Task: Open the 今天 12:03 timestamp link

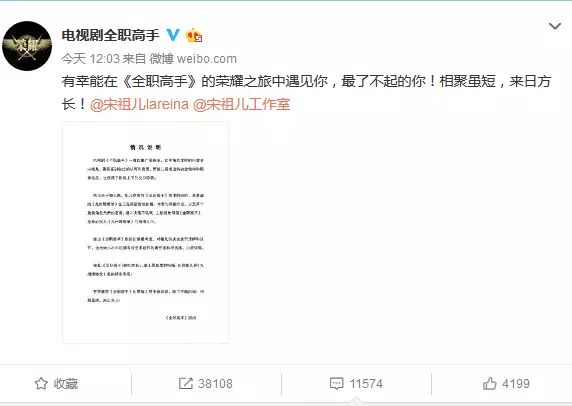Action: pyautogui.click(x=90, y=58)
